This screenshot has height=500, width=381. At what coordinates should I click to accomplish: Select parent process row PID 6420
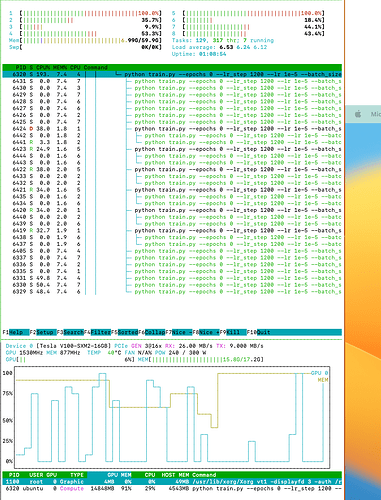point(172,210)
